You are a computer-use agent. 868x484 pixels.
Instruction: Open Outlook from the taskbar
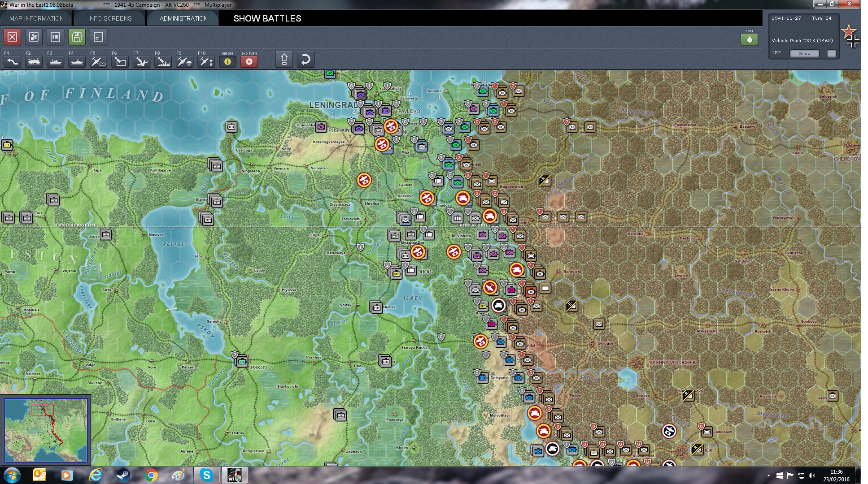point(39,475)
